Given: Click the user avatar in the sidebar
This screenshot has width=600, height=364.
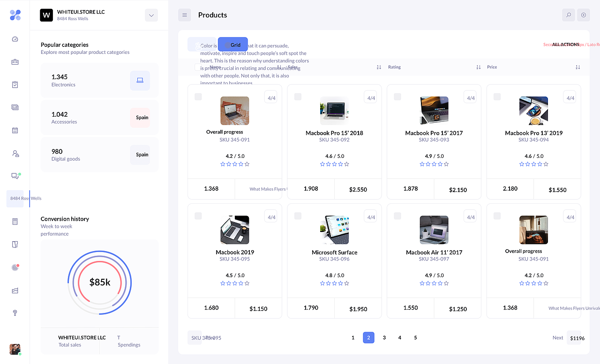Looking at the screenshot, I should pyautogui.click(x=15, y=349).
